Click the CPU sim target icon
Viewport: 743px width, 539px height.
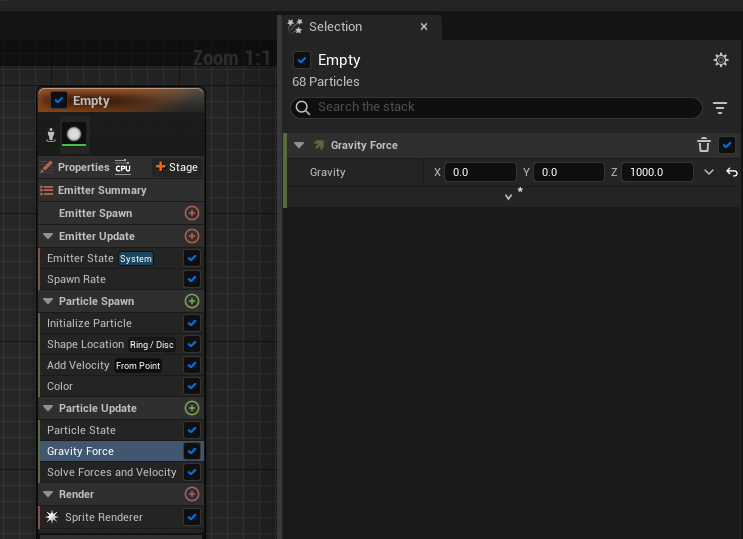pos(123,167)
